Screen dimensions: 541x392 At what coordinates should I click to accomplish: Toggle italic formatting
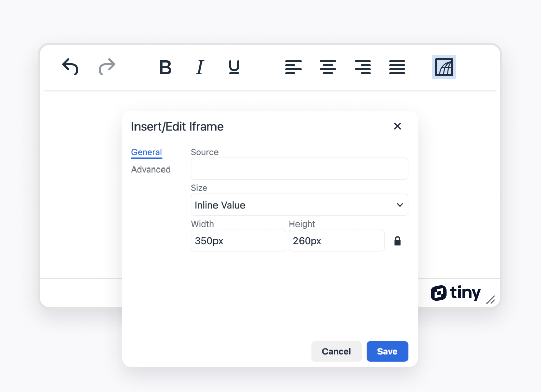coord(199,67)
